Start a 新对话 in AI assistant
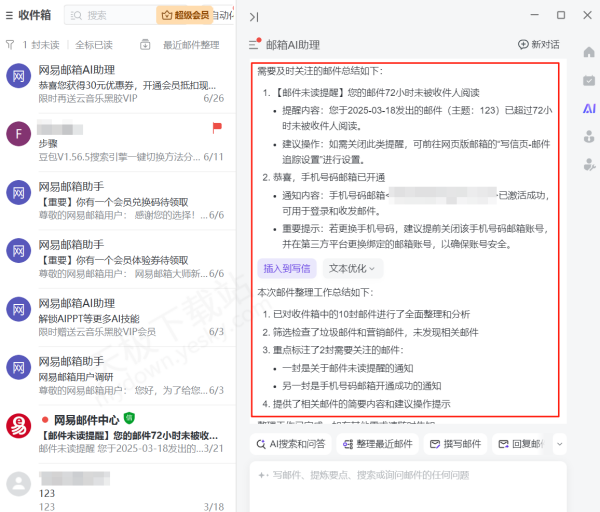This screenshot has height=512, width=600. click(538, 45)
